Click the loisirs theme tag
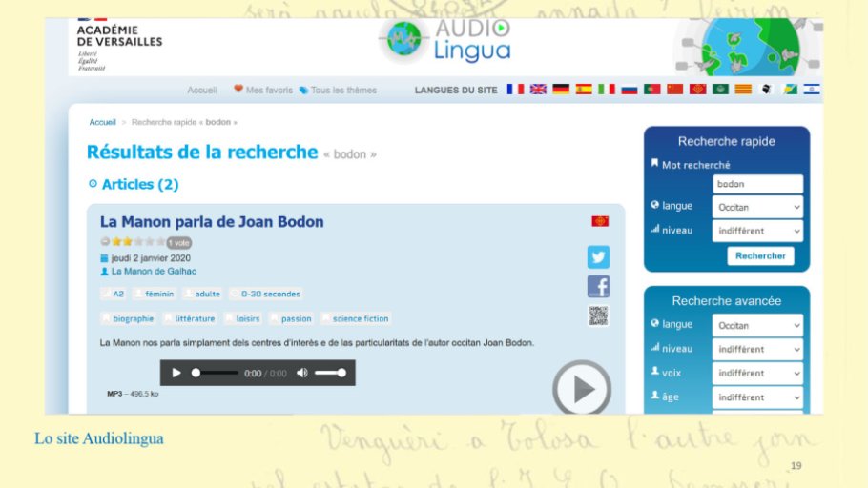 pyautogui.click(x=242, y=318)
